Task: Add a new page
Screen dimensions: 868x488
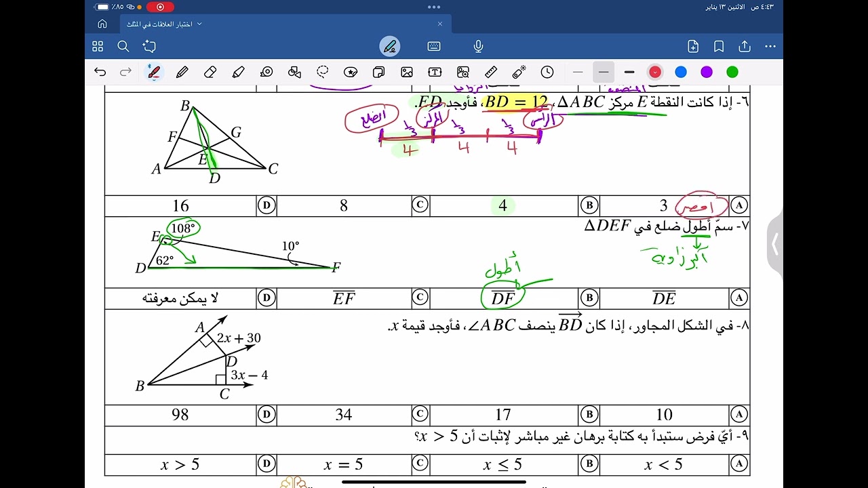Action: (x=693, y=46)
